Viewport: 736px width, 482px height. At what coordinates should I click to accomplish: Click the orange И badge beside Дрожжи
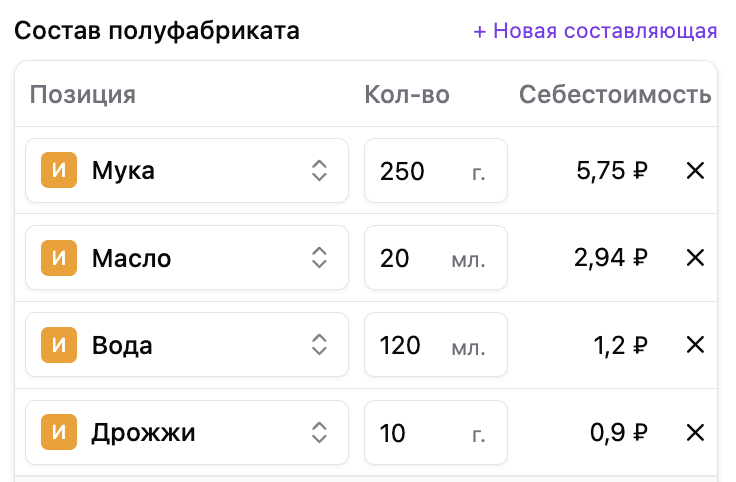(x=59, y=432)
